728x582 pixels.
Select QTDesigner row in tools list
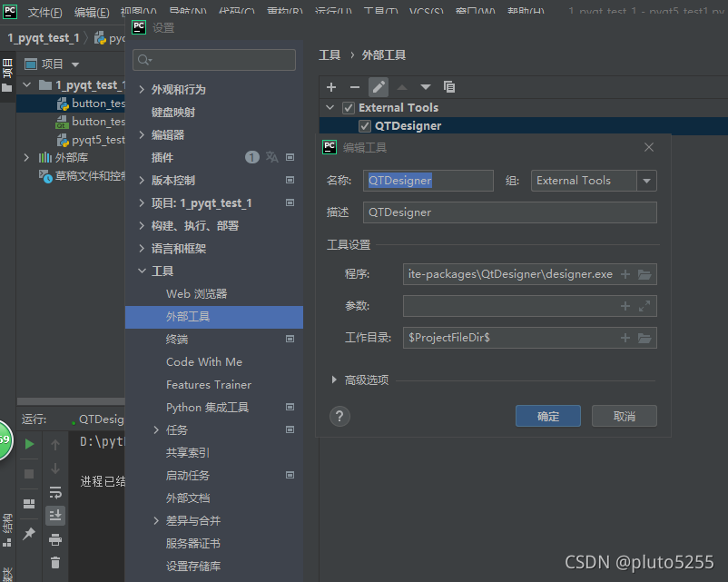tap(523, 126)
